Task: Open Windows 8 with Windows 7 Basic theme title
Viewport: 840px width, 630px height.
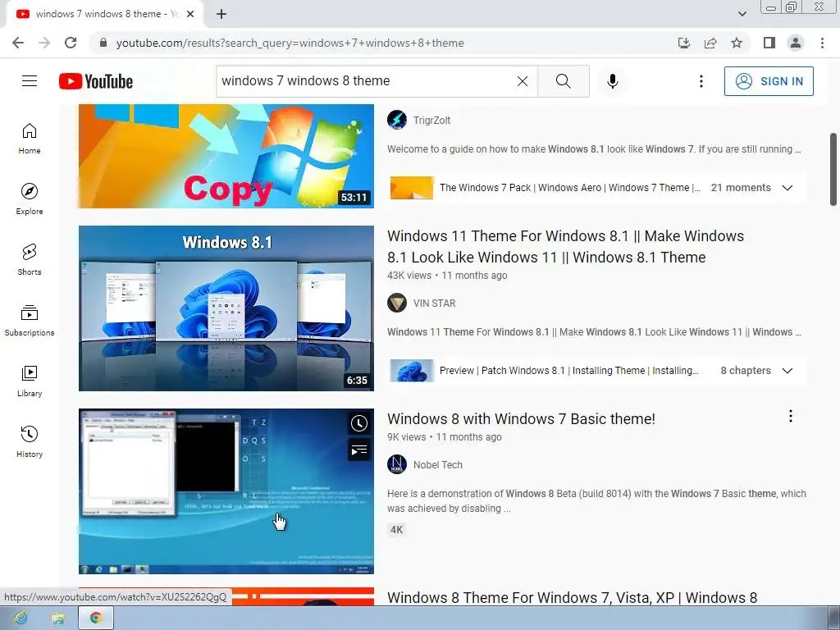Action: [521, 418]
